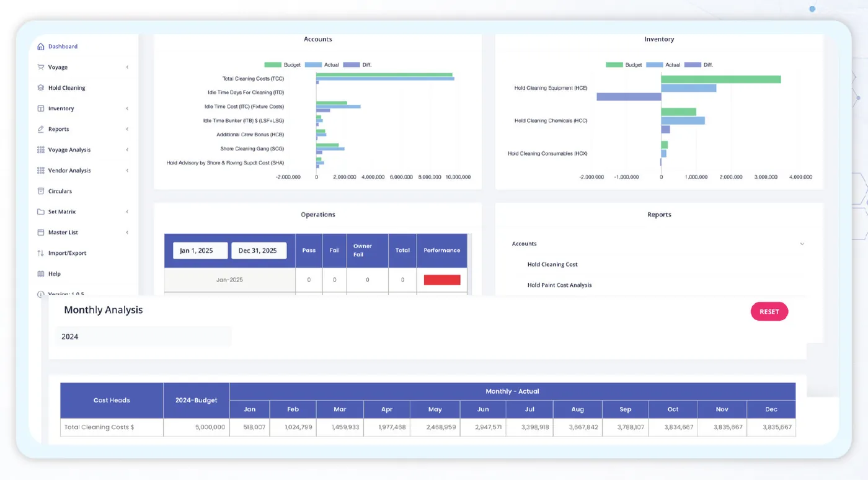Expand the Master List submenu chevron
The height and width of the screenshot is (480, 868).
(x=127, y=233)
